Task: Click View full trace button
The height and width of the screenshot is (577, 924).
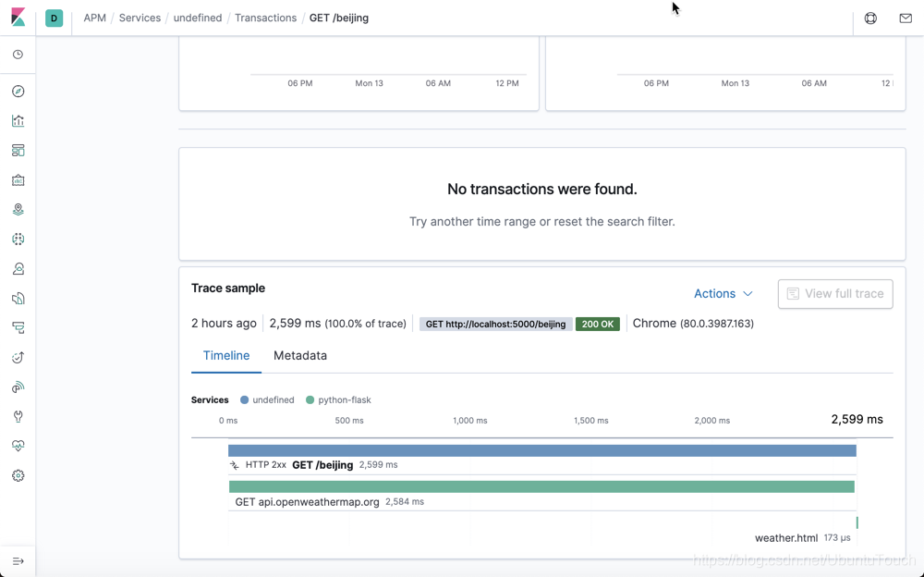Action: (x=835, y=294)
